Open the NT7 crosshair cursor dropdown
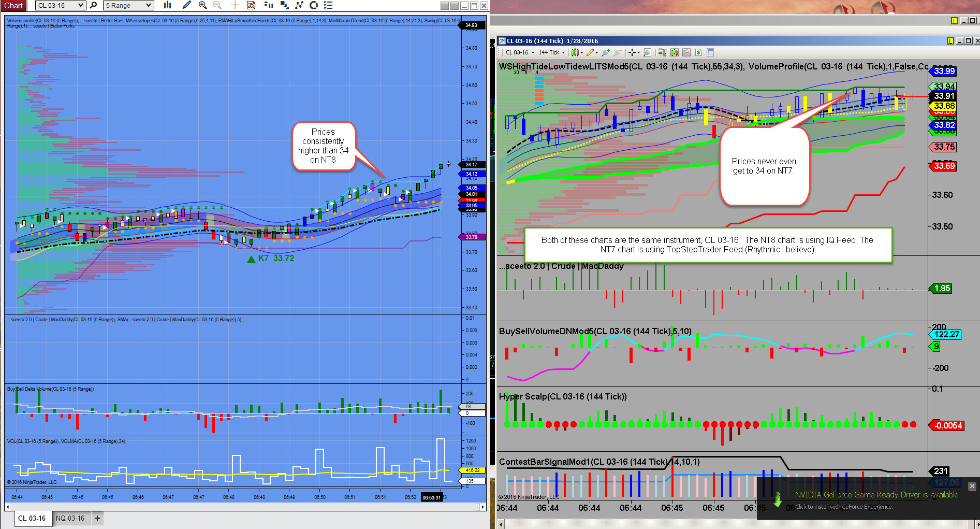This screenshot has height=529, width=980. tap(634, 52)
